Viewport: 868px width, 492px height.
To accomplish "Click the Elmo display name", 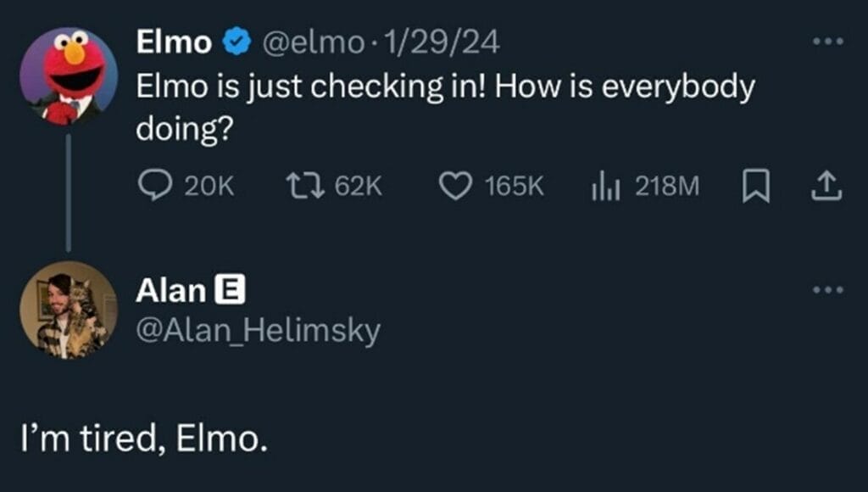I will coord(174,42).
